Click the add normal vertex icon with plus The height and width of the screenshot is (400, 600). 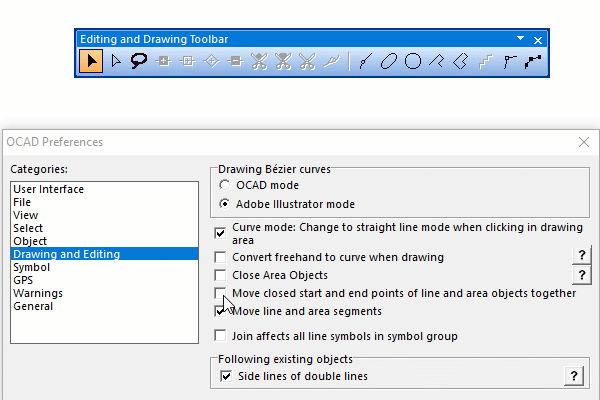[x=163, y=61]
